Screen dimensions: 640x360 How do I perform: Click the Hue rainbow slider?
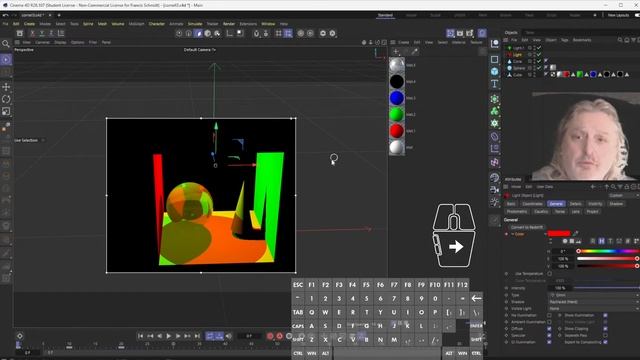[608, 251]
